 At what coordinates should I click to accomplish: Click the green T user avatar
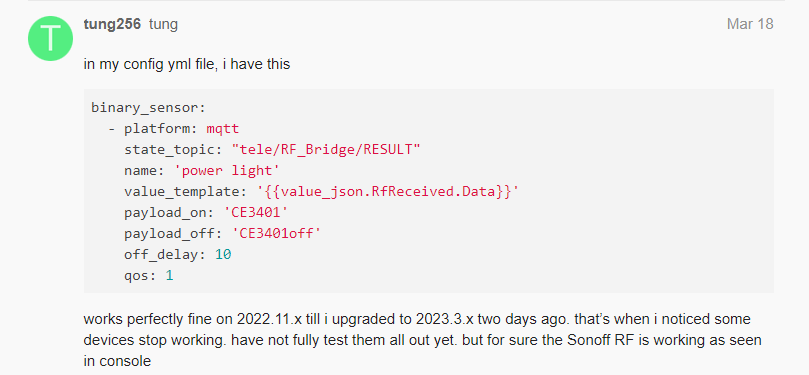coord(51,39)
